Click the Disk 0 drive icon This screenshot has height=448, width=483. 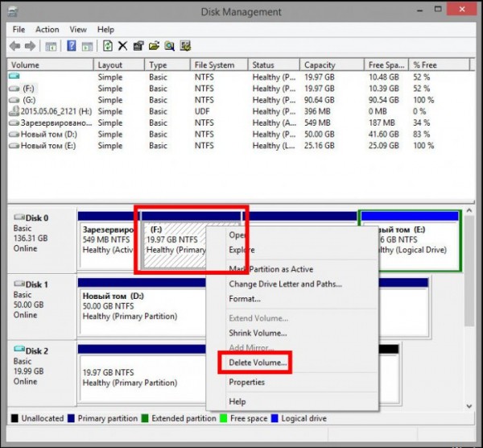[x=19, y=217]
